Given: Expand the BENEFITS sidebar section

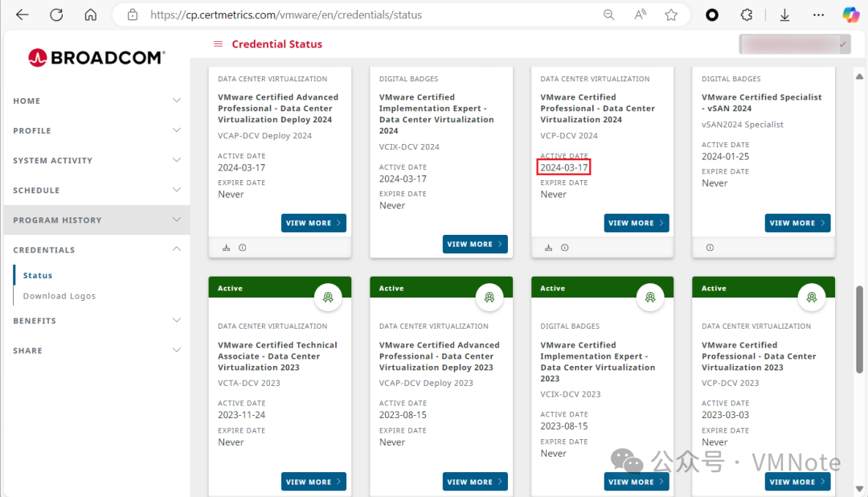Looking at the screenshot, I should click(96, 321).
